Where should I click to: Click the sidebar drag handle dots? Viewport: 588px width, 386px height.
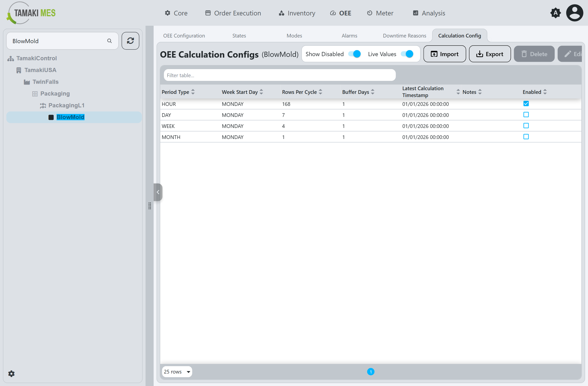pos(150,206)
